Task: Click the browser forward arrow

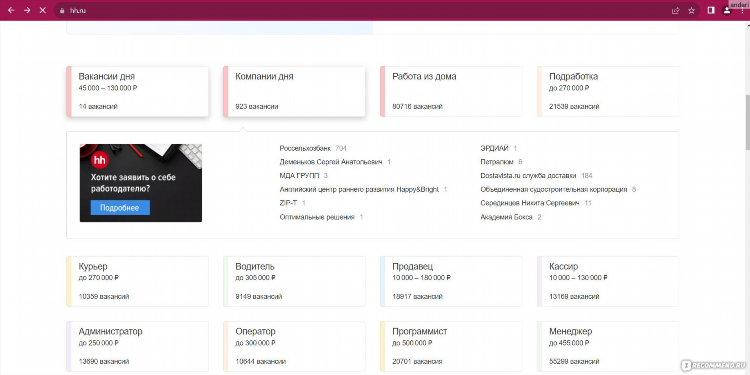Action: (x=27, y=10)
